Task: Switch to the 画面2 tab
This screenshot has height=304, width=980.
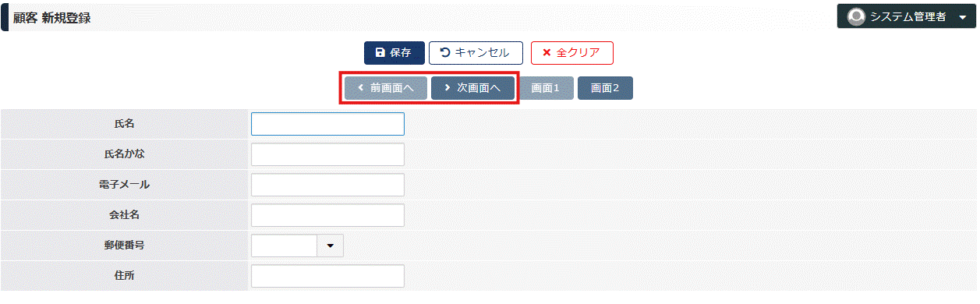Action: (x=605, y=88)
